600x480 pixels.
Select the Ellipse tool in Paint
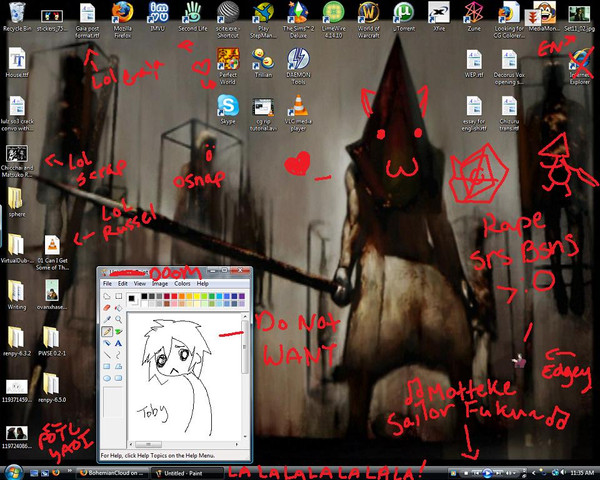pos(107,378)
